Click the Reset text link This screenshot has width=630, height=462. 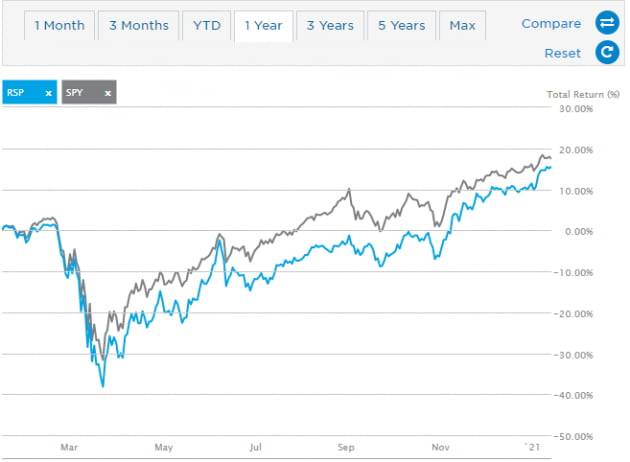click(x=562, y=53)
